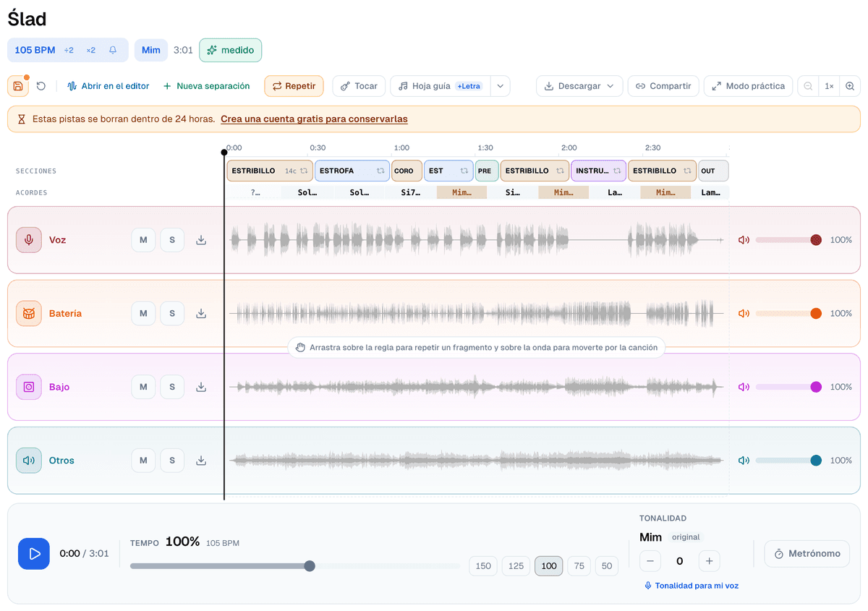This screenshot has width=868, height=611.
Task: Download the Voz track
Action: pos(201,240)
